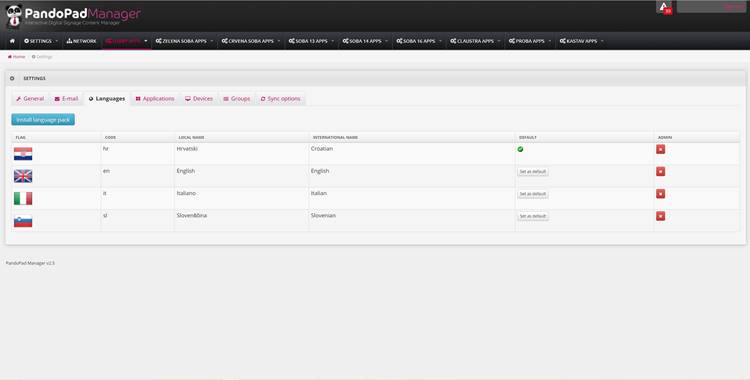750x380 pixels.
Task: Expand the Zelena Soba Apps dropdown
Action: click(184, 41)
